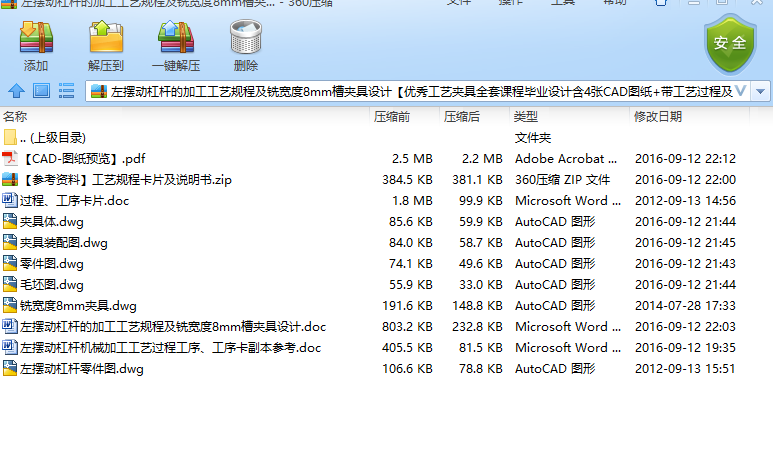Select icon of 夹具装配图.dwg
This screenshot has height=452, width=773.
[10, 243]
